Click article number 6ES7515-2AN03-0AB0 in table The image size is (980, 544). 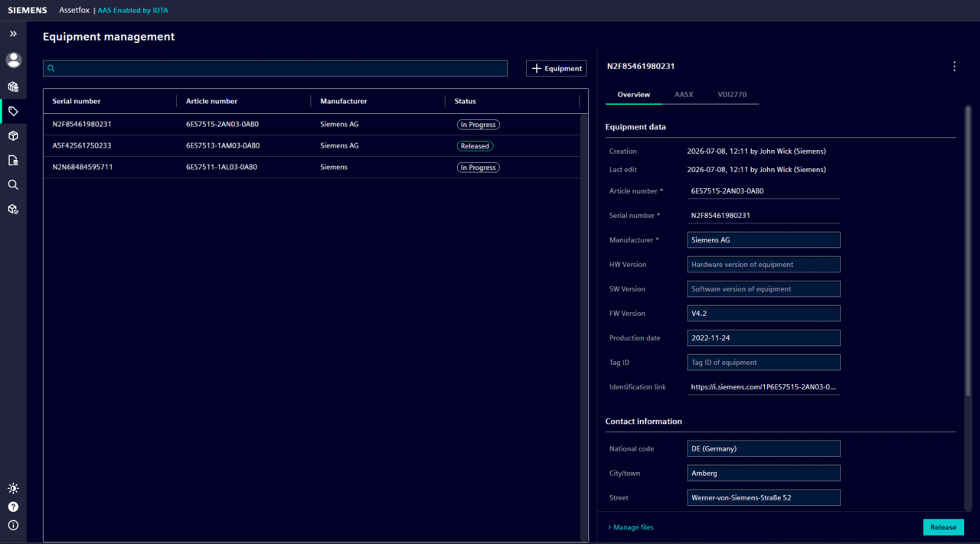click(222, 124)
